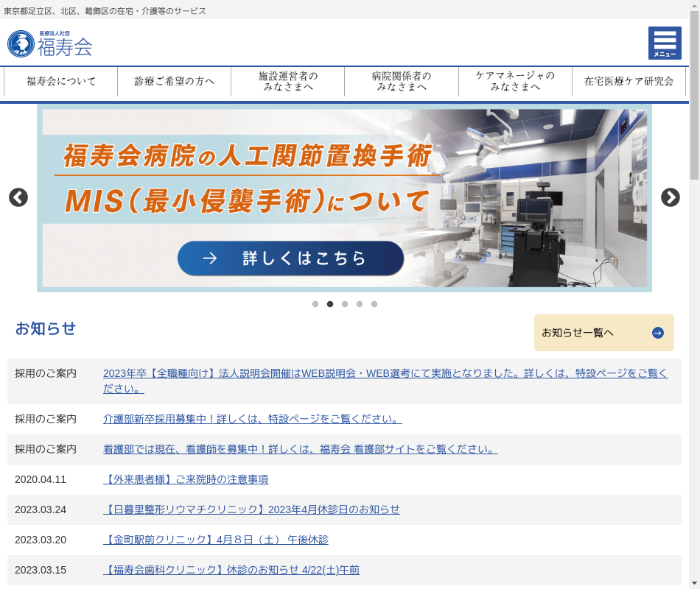Open 施設運営者のみなさまへ menu item
This screenshot has width=700, height=589.
(288, 81)
